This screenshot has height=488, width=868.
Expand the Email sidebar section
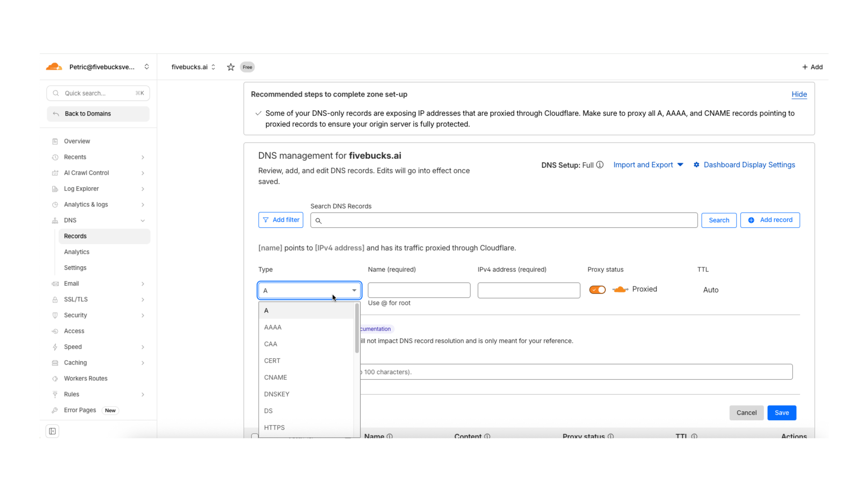(x=143, y=284)
